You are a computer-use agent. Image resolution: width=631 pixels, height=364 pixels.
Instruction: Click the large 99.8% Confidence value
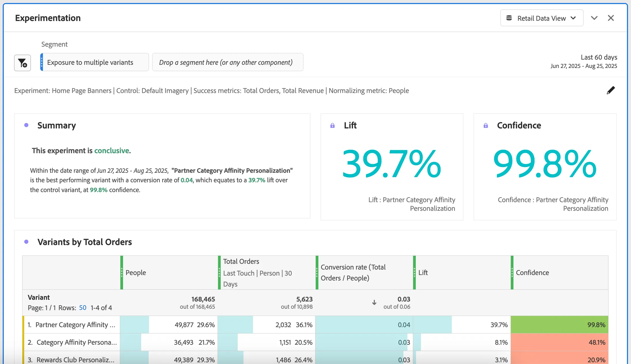545,164
